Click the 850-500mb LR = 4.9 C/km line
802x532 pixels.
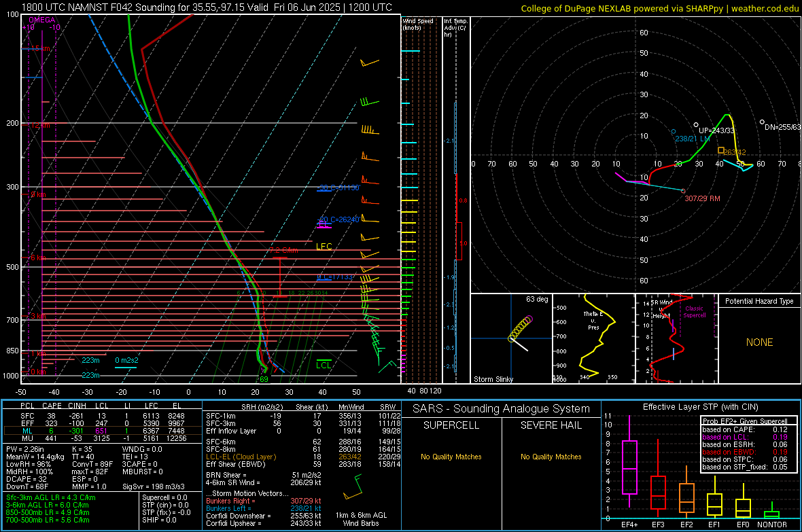[x=48, y=512]
